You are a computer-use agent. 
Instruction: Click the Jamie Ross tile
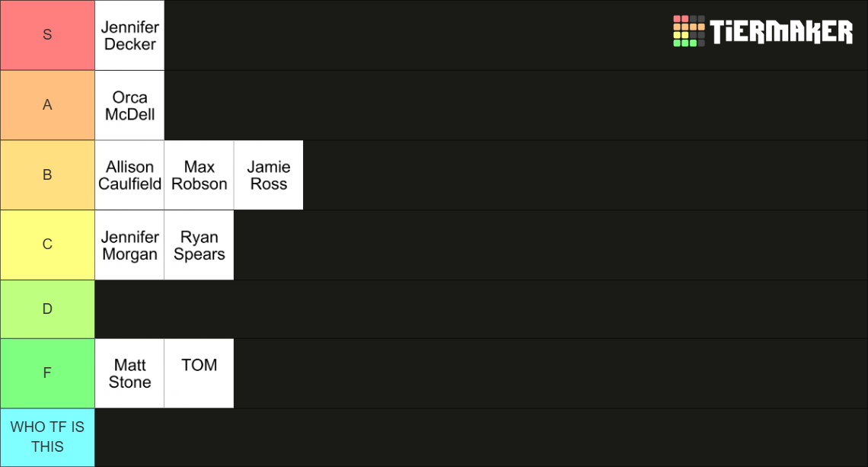click(269, 175)
